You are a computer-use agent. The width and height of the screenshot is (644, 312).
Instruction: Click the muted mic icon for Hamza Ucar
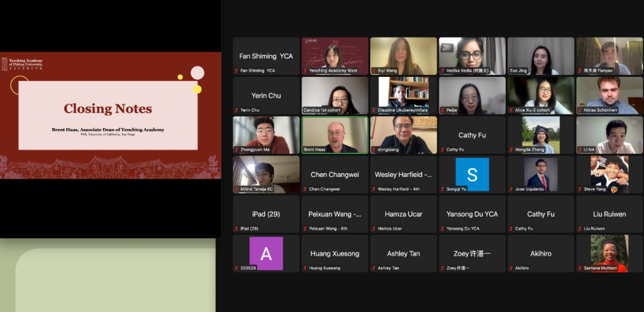373,229
